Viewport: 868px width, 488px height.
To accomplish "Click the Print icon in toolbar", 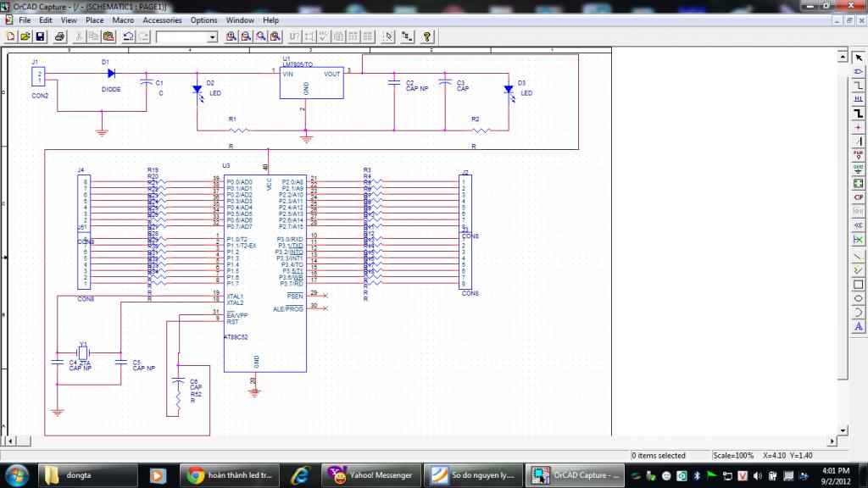I will pos(59,36).
